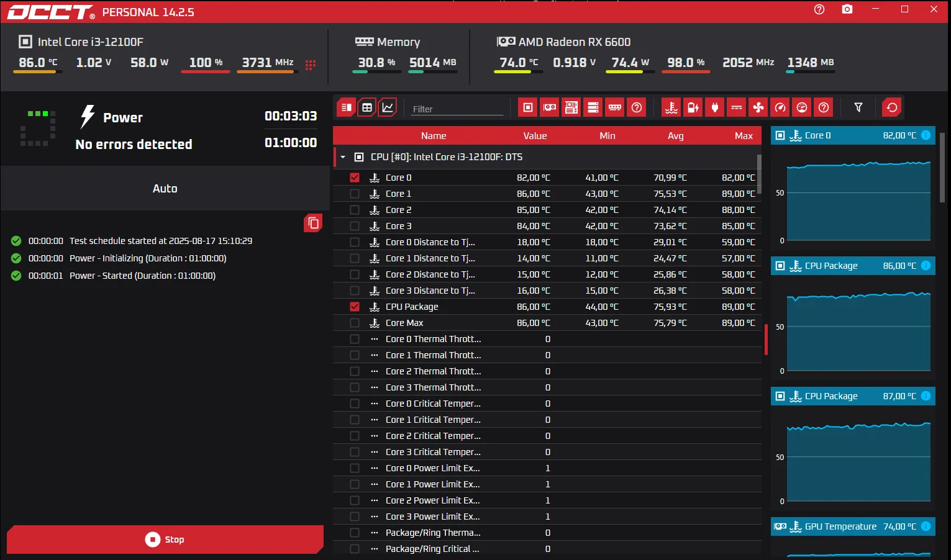This screenshot has height=560, width=951.
Task: Toggle the round gauge sensor type icon
Action: [x=802, y=107]
